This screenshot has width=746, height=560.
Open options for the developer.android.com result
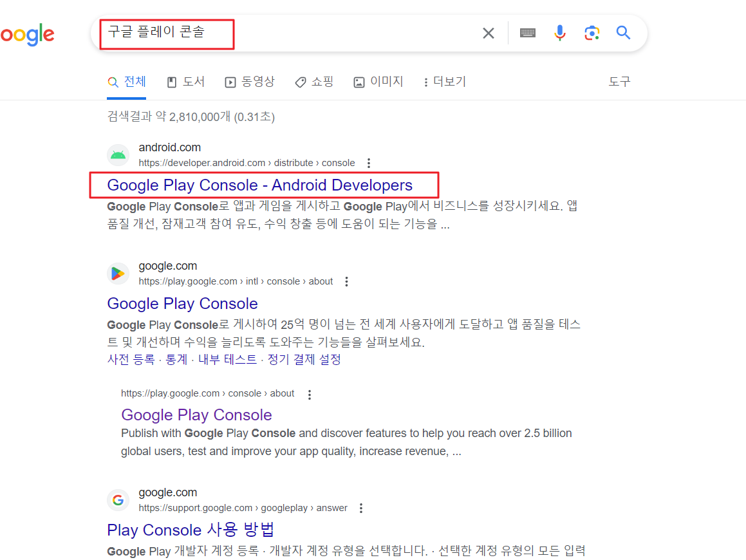tap(369, 163)
